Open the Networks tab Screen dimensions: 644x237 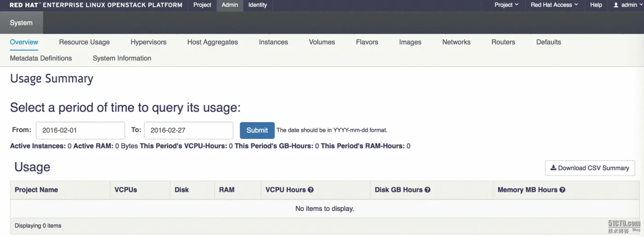point(456,42)
